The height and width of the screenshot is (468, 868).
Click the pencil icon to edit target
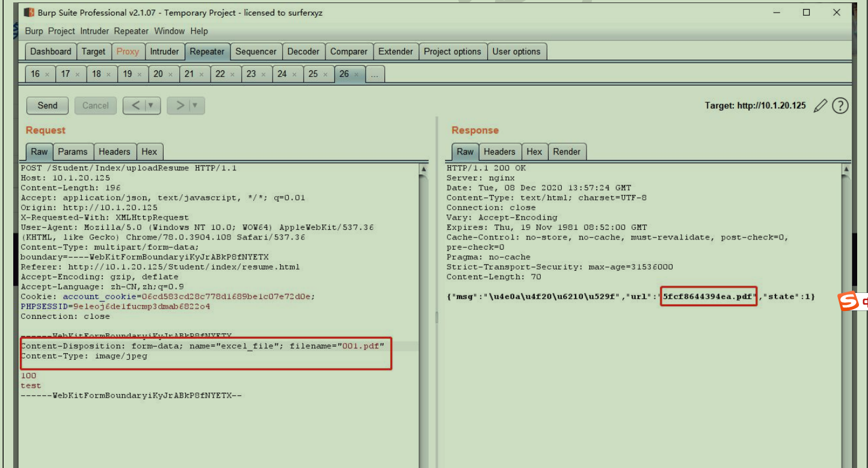[x=820, y=106]
